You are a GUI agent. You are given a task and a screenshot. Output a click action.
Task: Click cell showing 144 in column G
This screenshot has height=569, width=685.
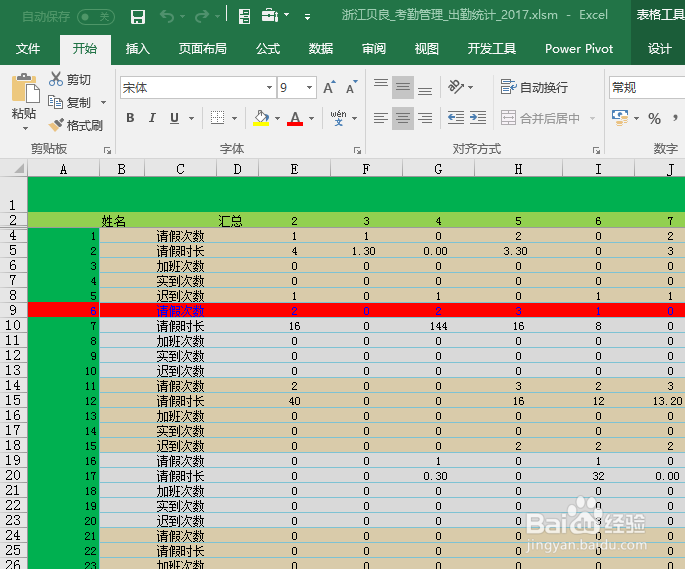pos(438,326)
